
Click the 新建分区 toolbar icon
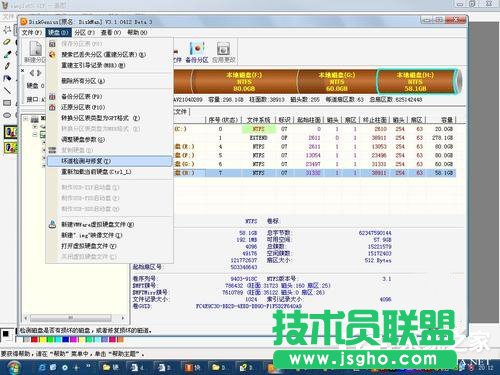click(x=35, y=52)
